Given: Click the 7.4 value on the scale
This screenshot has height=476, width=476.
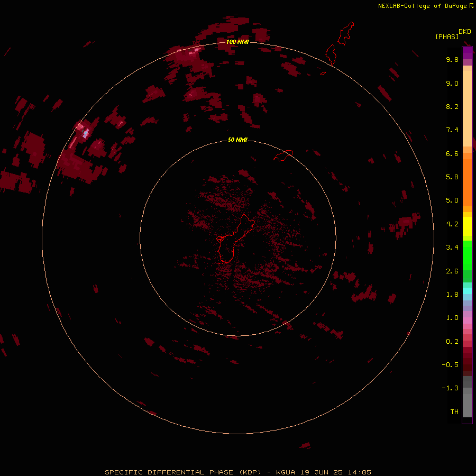Looking at the screenshot, I should pos(452,130).
